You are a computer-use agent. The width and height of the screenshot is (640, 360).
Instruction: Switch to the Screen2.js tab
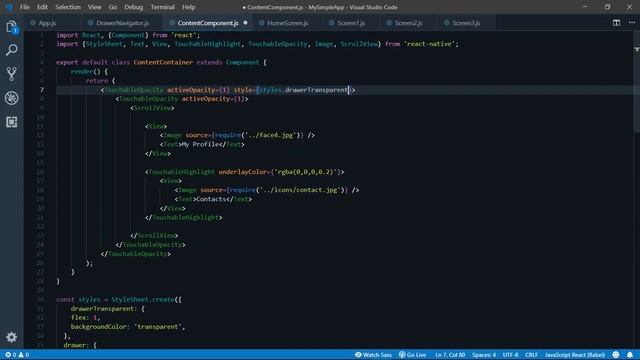click(x=408, y=23)
